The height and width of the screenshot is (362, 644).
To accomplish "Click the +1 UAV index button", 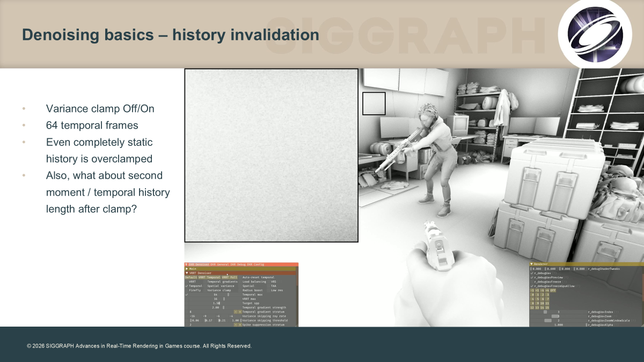I will [537, 290].
